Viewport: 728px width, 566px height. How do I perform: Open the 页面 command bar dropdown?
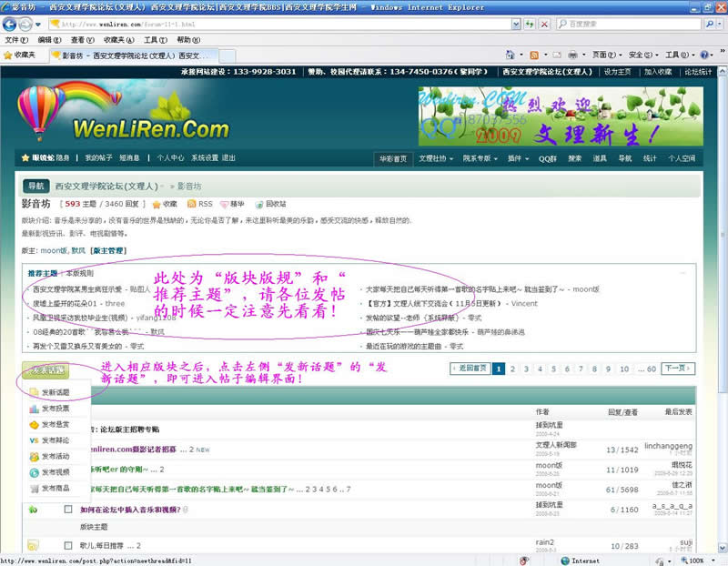607,55
